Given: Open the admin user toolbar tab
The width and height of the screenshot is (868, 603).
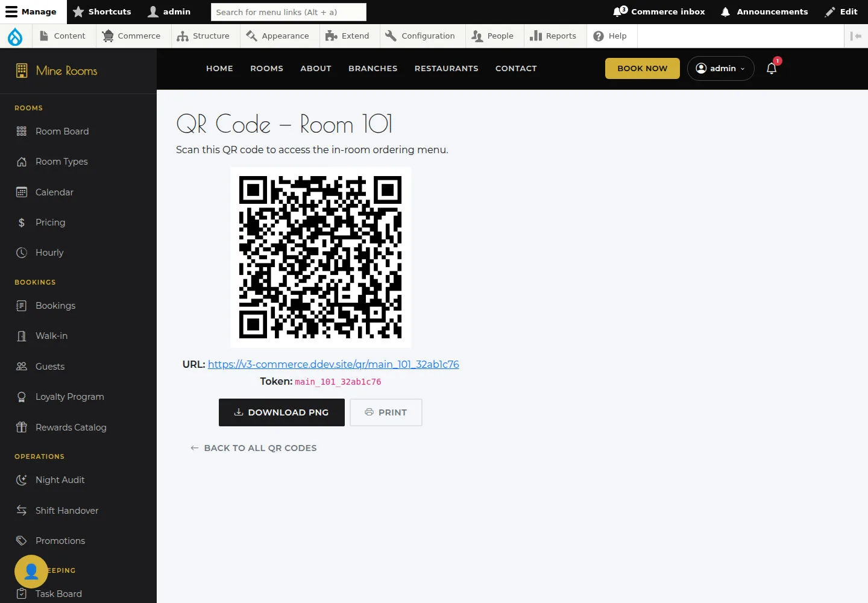Looking at the screenshot, I should 169,12.
